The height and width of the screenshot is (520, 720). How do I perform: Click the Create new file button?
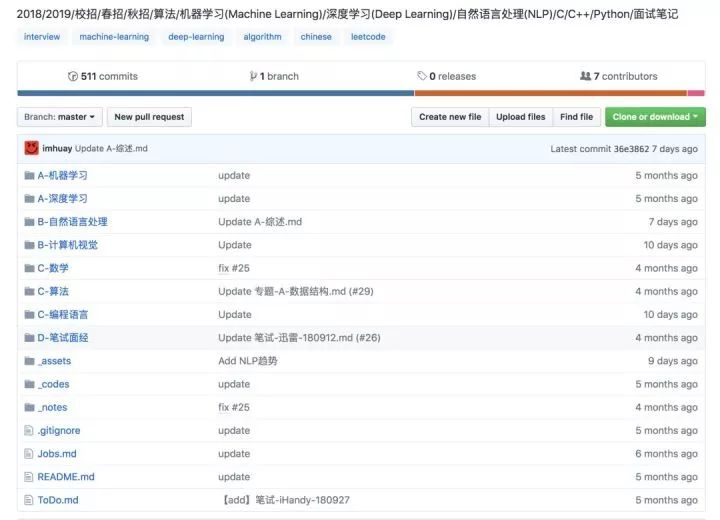(450, 117)
